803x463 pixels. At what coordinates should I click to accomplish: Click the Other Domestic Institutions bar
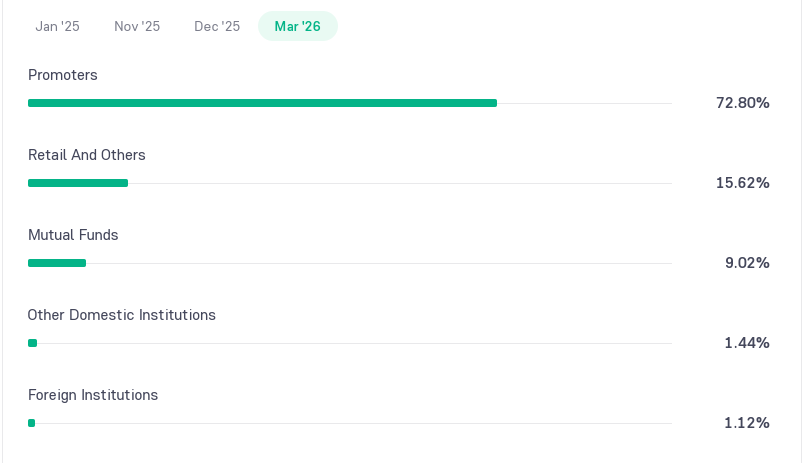point(32,343)
